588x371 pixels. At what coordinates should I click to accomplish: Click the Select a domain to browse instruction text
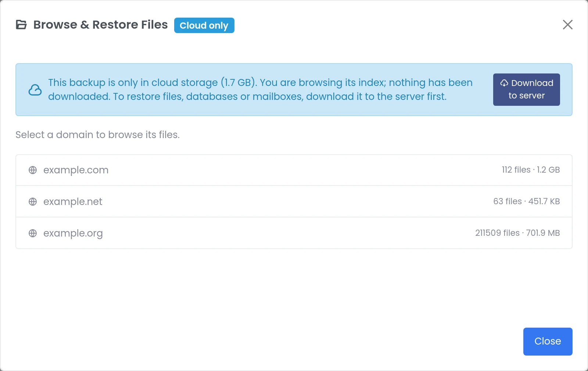coord(97,135)
